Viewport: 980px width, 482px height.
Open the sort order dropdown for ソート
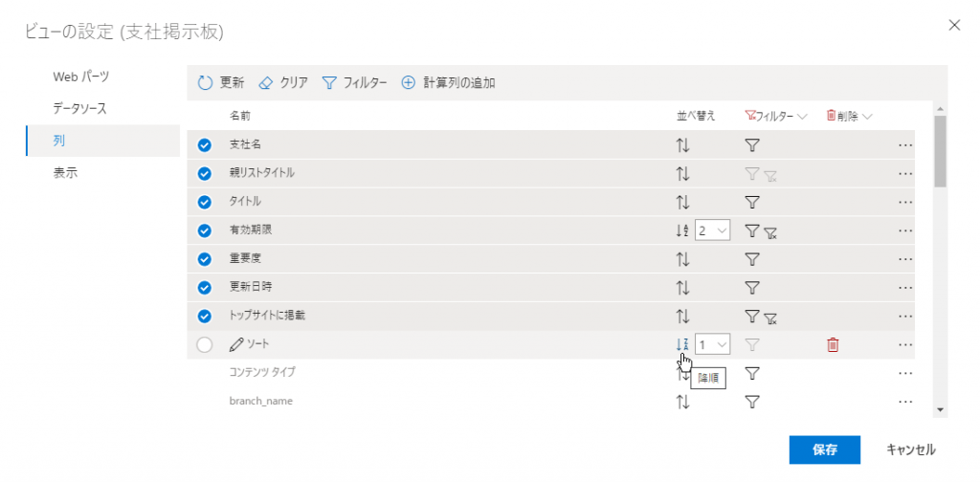coord(713,344)
